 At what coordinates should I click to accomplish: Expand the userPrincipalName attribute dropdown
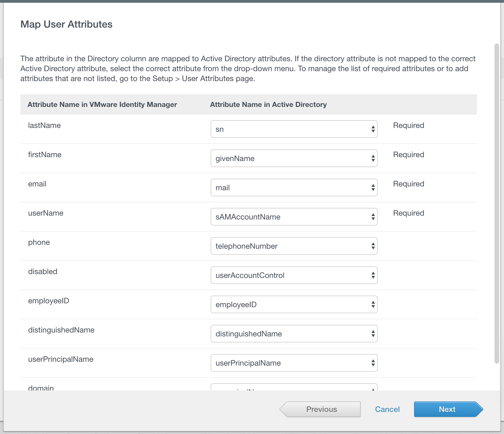(294, 363)
